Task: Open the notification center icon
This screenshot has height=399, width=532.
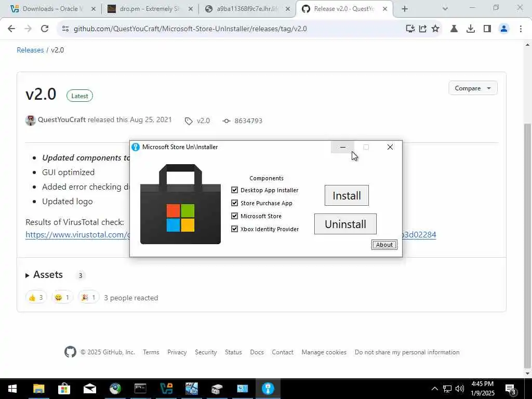Action: pyautogui.click(x=510, y=389)
